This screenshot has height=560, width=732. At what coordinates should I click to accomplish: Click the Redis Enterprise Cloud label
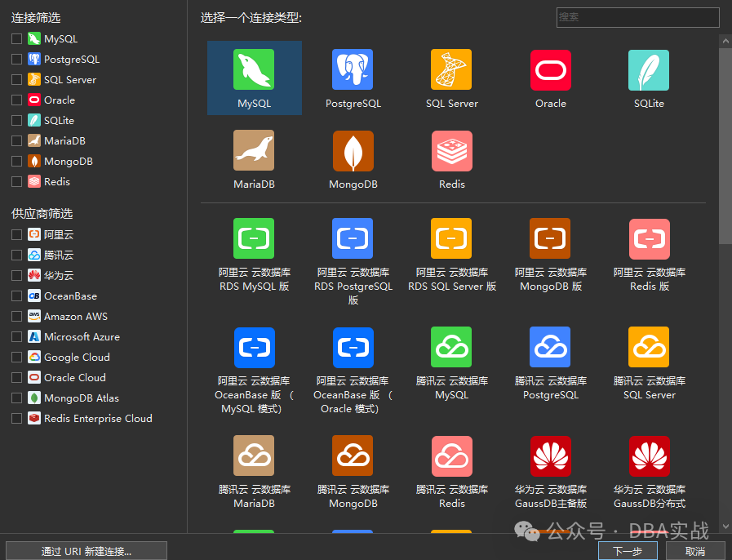98,418
